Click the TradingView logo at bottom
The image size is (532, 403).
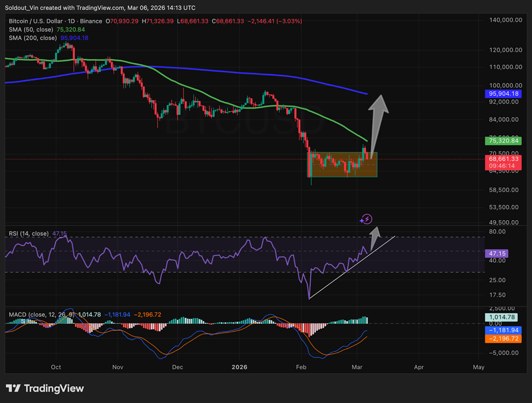[45, 388]
